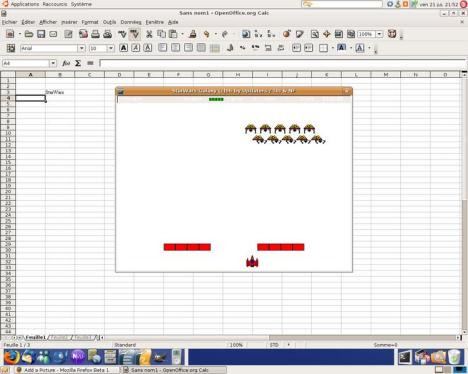468x374 pixels.
Task: Click the background color swatch icon
Action: [x=341, y=48]
